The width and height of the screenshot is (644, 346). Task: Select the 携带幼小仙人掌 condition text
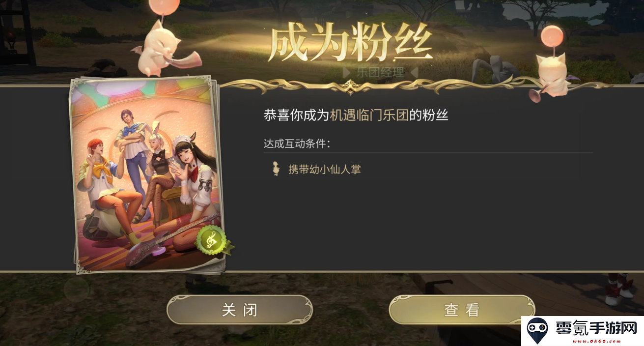(x=325, y=170)
